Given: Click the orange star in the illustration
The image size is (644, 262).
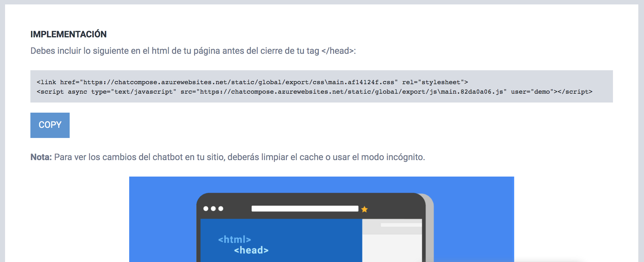Looking at the screenshot, I should (x=364, y=209).
